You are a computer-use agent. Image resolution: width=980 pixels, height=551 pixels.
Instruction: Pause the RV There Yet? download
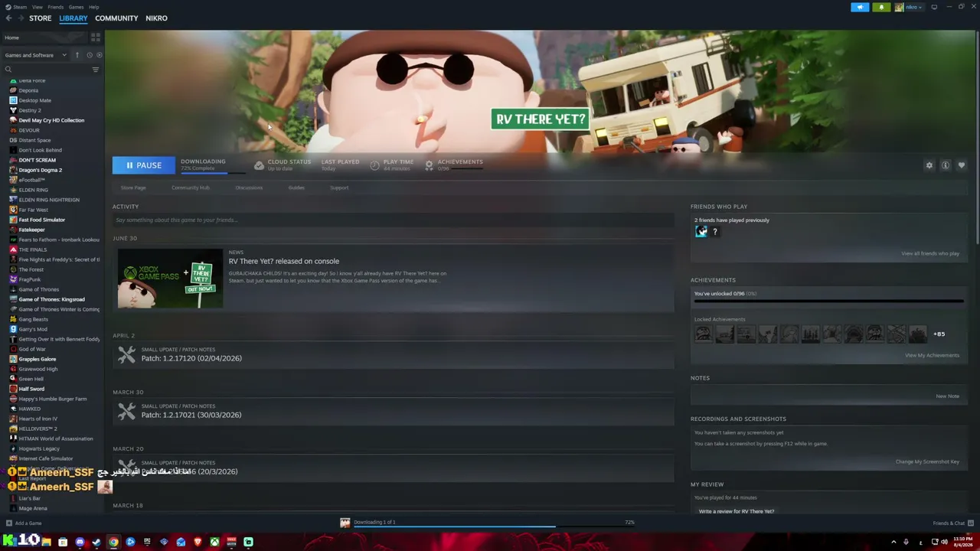tap(143, 165)
